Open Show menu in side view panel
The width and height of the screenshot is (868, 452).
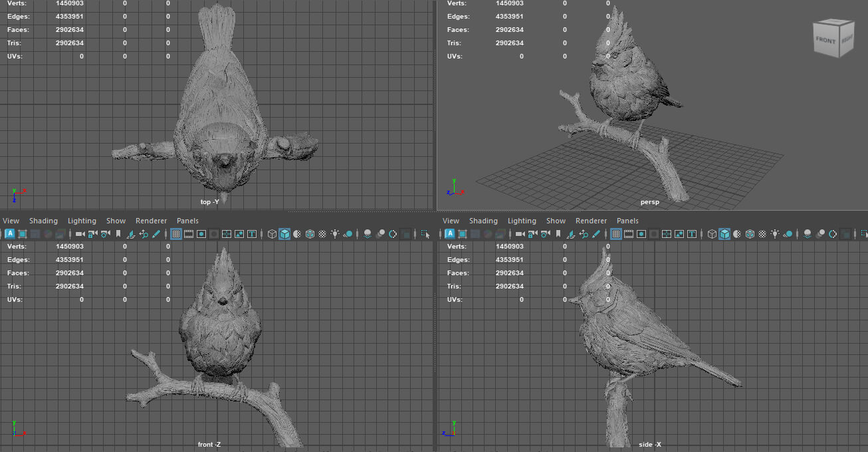click(556, 221)
